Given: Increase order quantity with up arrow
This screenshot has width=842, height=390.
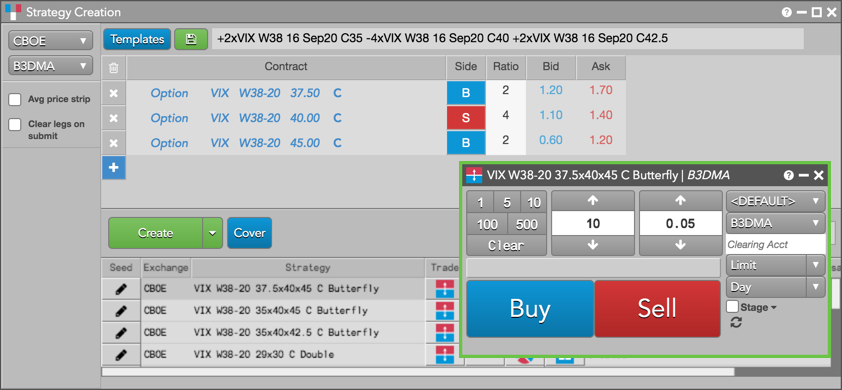Looking at the screenshot, I should [593, 200].
